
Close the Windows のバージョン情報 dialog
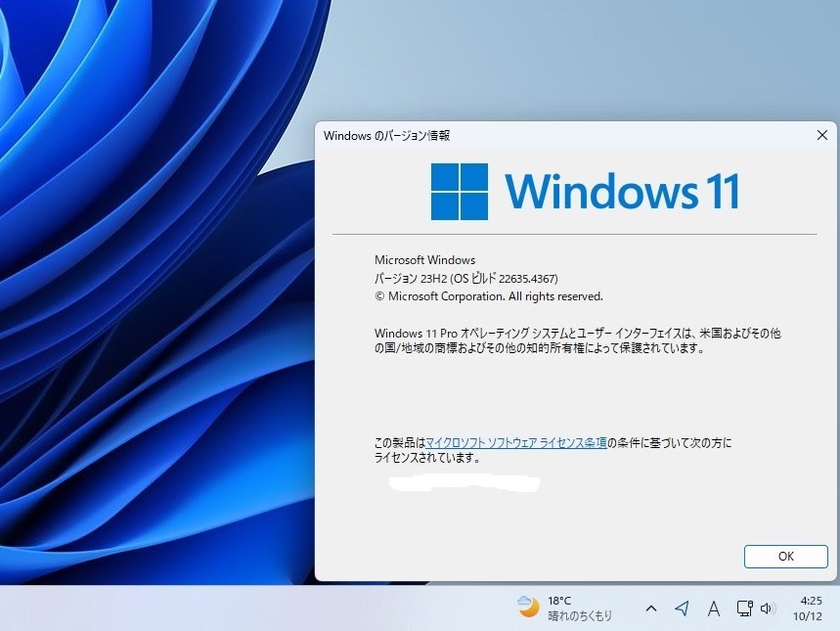tap(821, 135)
